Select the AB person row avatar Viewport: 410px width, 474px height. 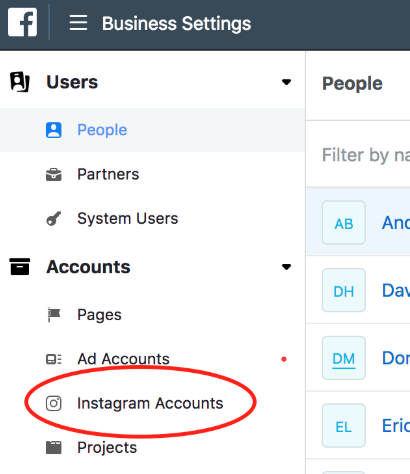pyautogui.click(x=344, y=222)
